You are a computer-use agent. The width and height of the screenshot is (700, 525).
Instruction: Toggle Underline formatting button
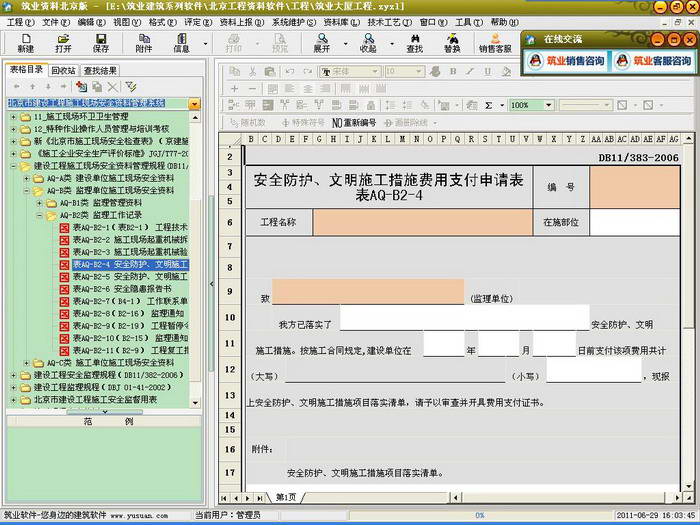(x=488, y=71)
